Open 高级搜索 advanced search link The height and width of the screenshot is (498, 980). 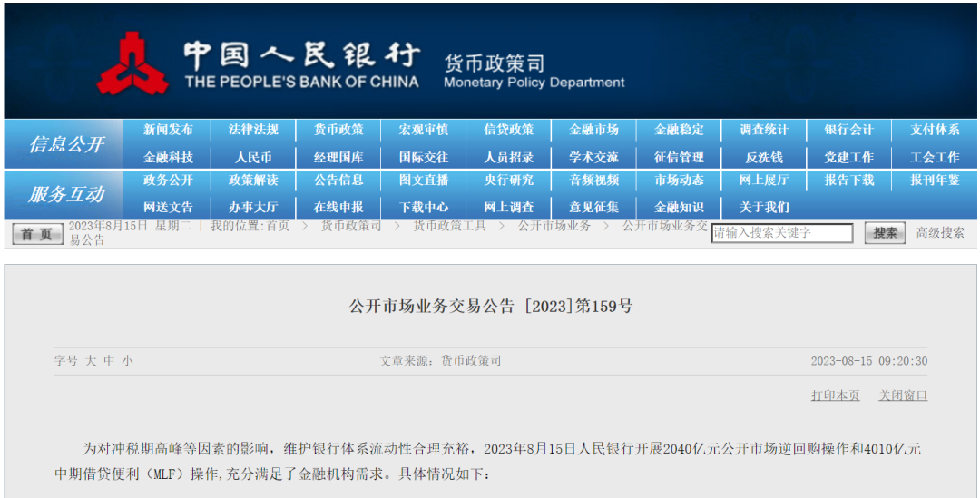pos(940,233)
